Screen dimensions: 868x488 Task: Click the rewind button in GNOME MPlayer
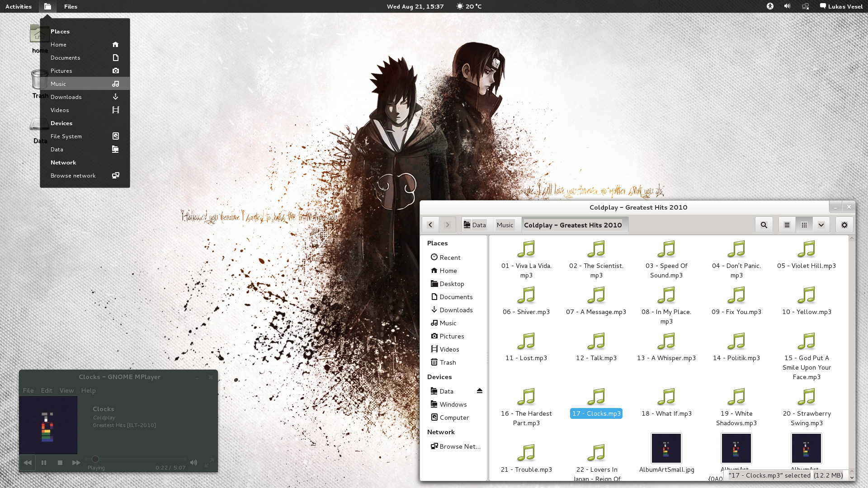click(28, 462)
